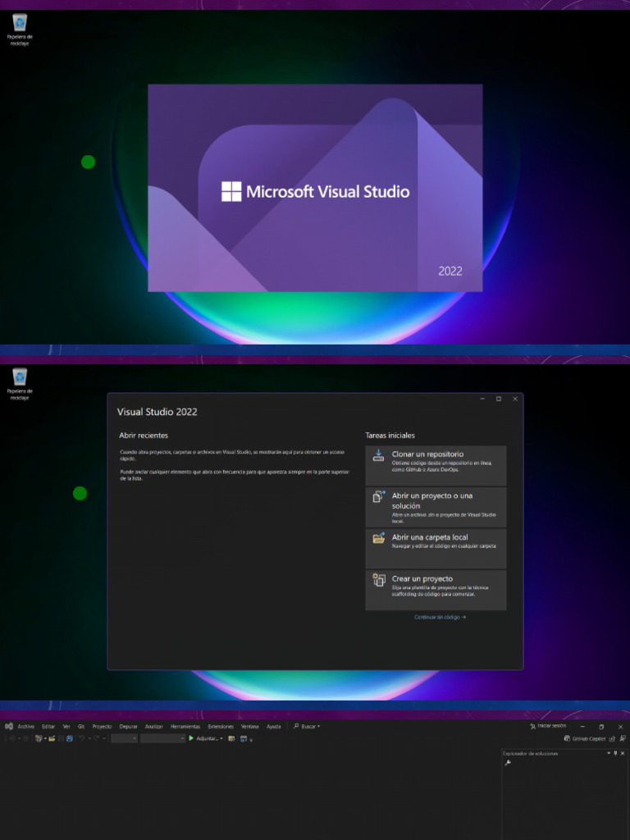
Task: Open the GitHub Copilot button
Action: pyautogui.click(x=584, y=739)
